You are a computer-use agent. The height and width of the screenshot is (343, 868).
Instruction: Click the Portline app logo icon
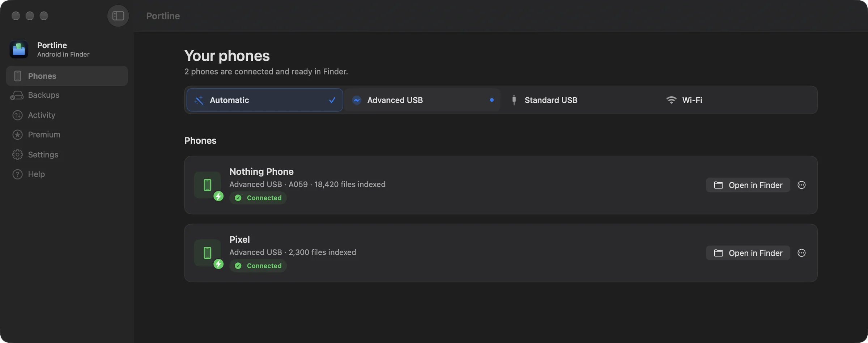coord(19,49)
